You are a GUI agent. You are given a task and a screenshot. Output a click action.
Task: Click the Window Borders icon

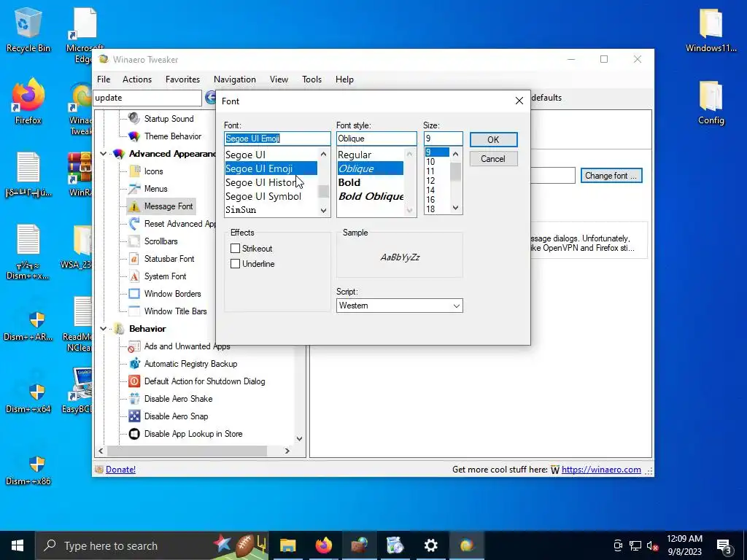point(134,294)
